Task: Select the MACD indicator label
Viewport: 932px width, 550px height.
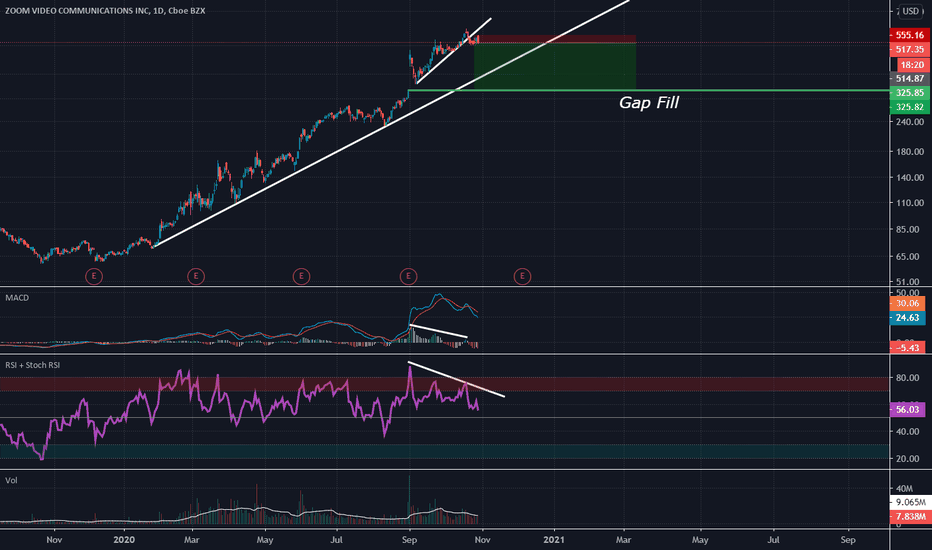Action: click(17, 298)
